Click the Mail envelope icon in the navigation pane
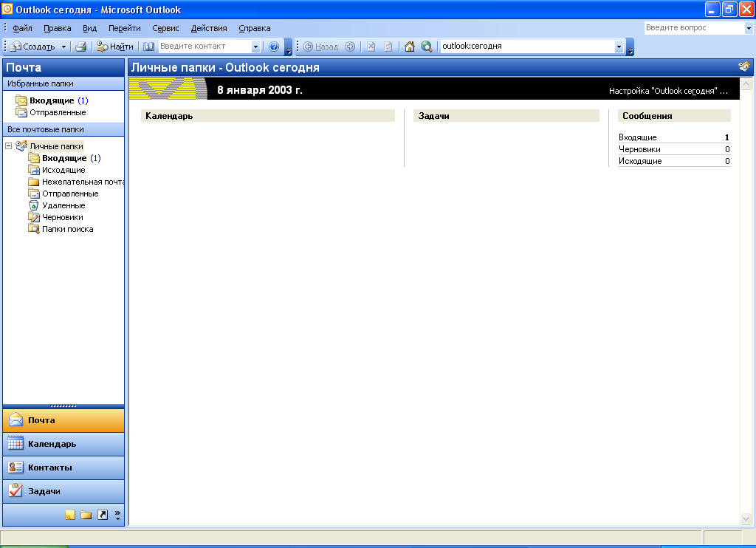The width and height of the screenshot is (756, 548). pos(16,419)
